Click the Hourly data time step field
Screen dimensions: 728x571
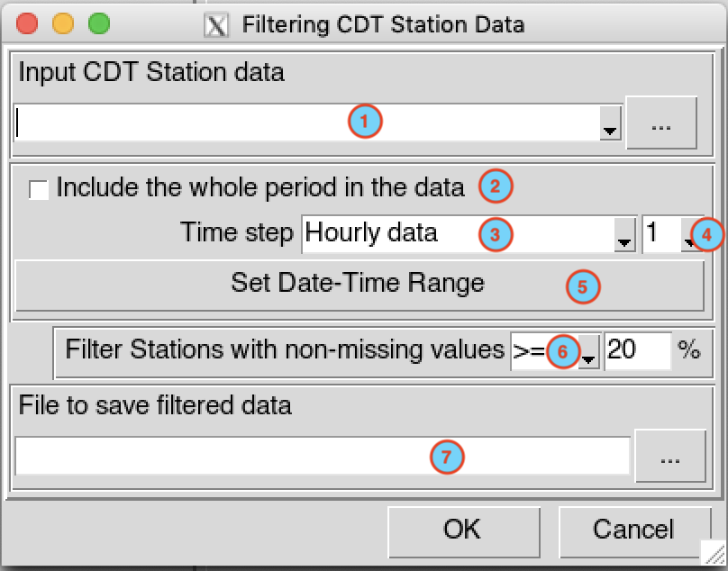pyautogui.click(x=459, y=234)
